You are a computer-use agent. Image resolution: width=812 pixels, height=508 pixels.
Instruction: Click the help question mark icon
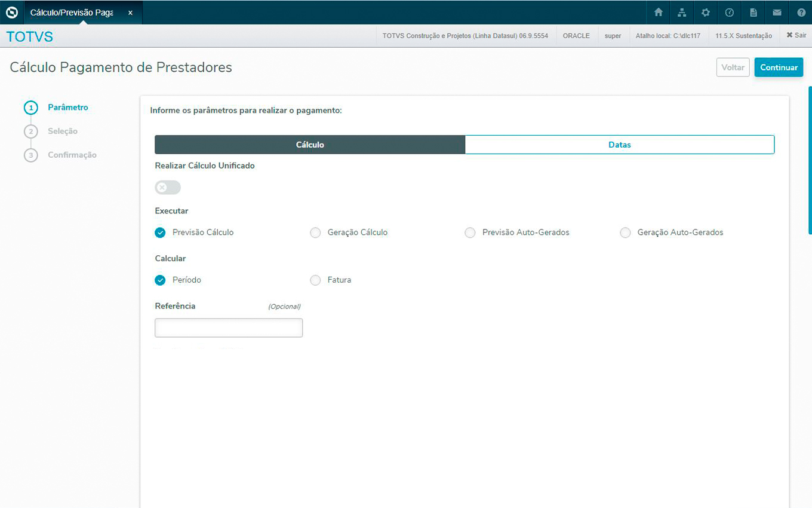pos(801,13)
